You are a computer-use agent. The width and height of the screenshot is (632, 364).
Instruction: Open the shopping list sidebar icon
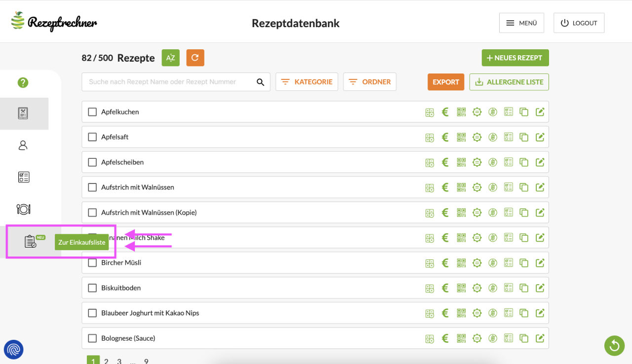(x=31, y=241)
